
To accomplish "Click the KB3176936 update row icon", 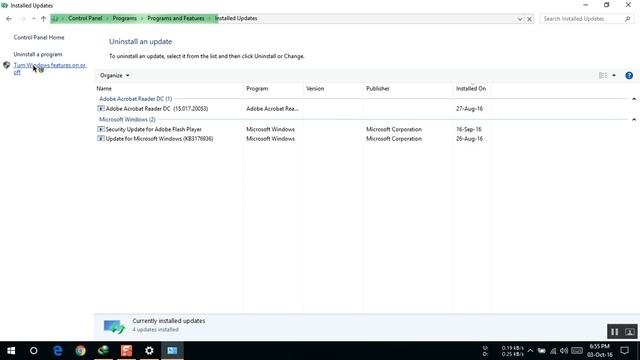I will click(x=101, y=139).
